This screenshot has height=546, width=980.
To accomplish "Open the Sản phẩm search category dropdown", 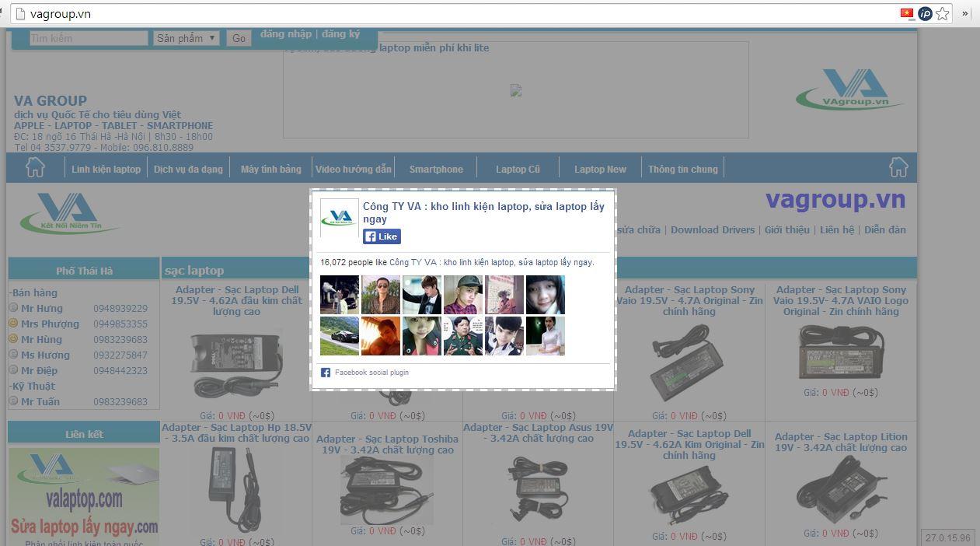I will (x=187, y=38).
